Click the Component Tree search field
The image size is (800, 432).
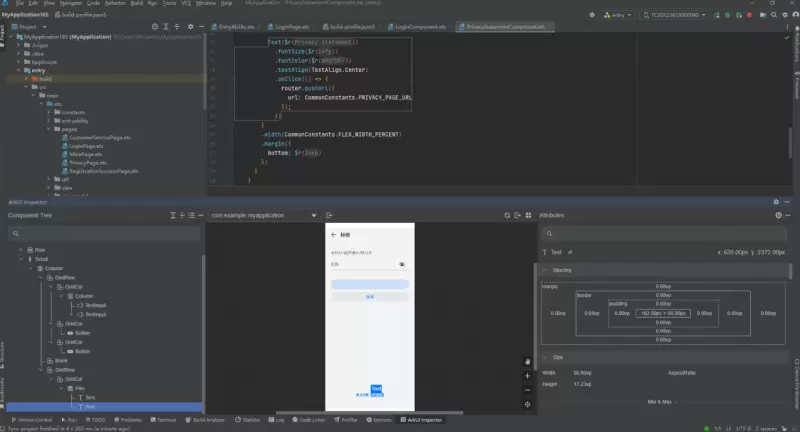pos(105,234)
